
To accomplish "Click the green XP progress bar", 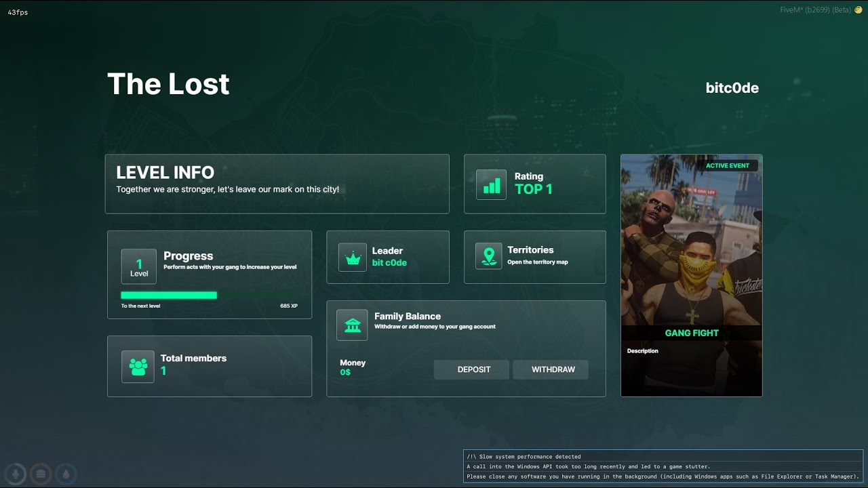I will point(169,296).
